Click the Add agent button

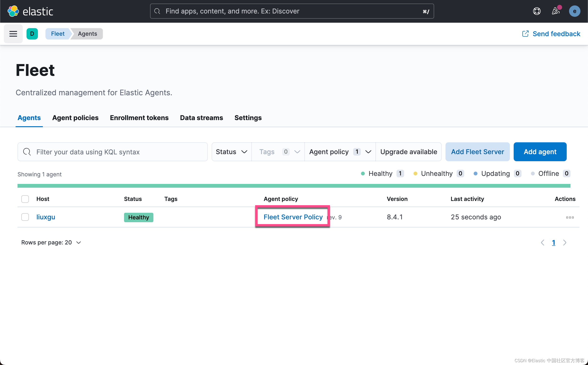540,152
